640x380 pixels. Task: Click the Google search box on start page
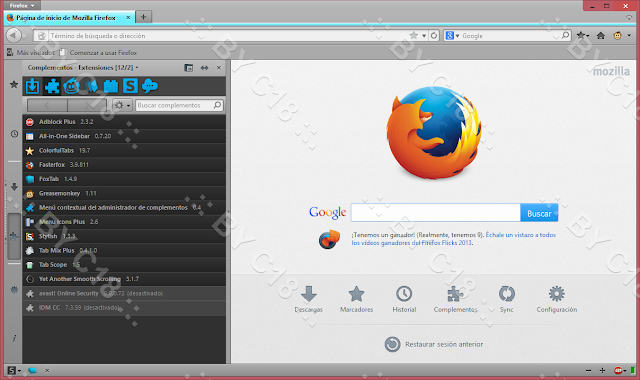tap(436, 213)
